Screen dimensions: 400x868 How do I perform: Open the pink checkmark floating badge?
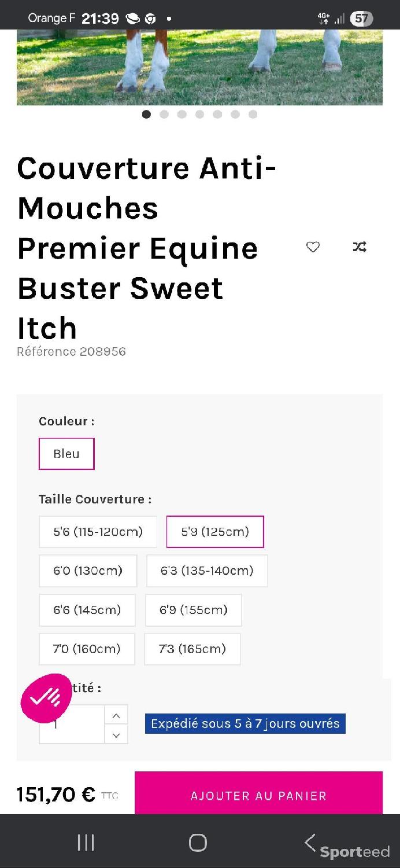[46, 698]
